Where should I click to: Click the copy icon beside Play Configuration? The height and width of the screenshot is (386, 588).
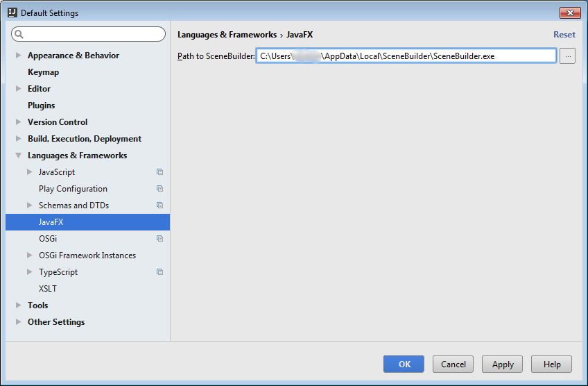pyautogui.click(x=159, y=189)
